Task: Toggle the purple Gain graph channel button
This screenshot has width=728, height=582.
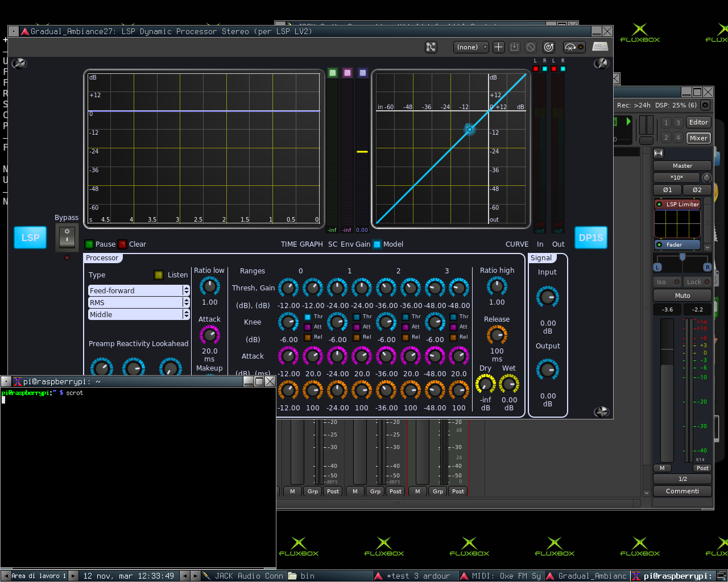Action: [363, 73]
